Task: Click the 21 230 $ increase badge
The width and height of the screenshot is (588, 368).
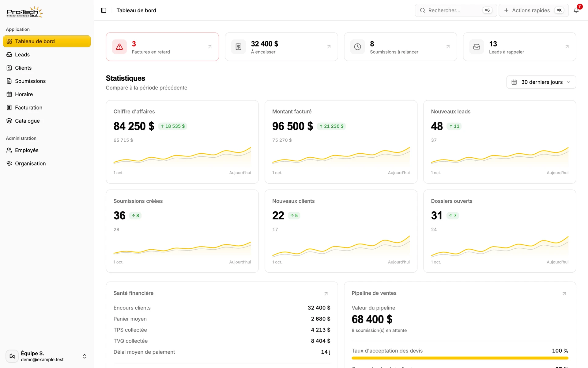Action: point(331,126)
